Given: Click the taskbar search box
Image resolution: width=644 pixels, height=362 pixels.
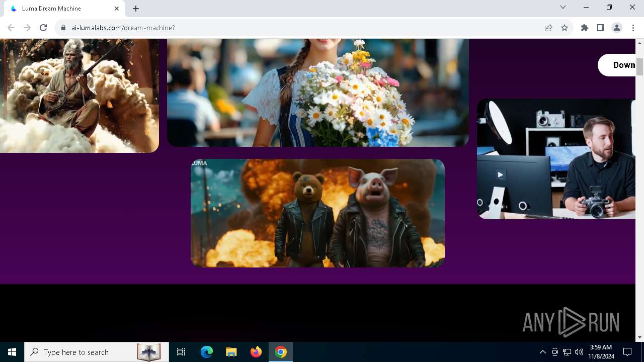Looking at the screenshot, I should tap(97, 352).
